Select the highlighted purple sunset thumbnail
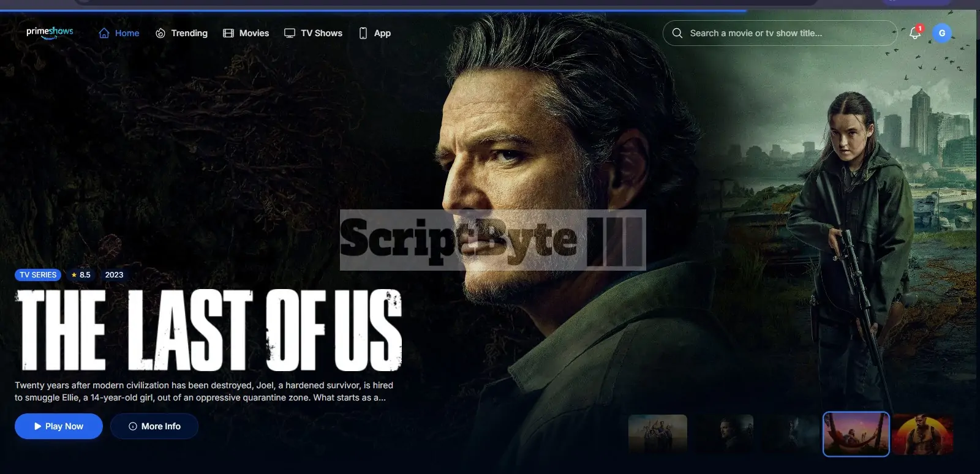980x474 pixels. click(x=856, y=434)
